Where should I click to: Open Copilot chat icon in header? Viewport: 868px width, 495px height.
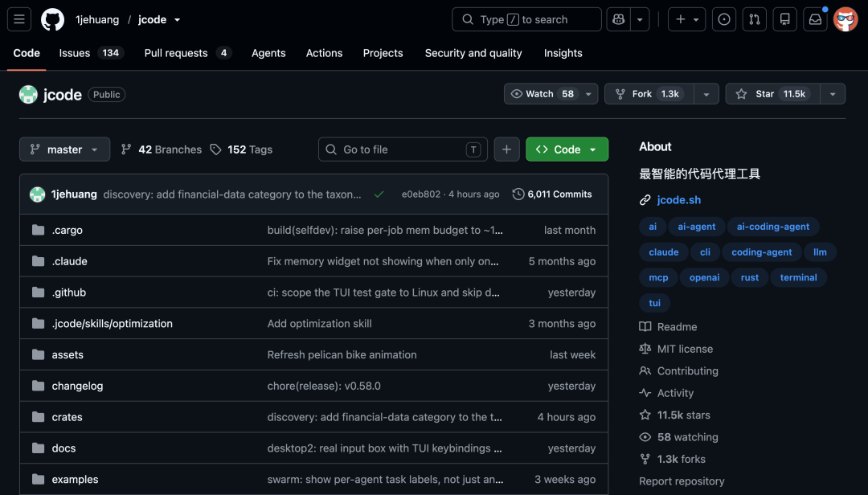click(x=618, y=19)
